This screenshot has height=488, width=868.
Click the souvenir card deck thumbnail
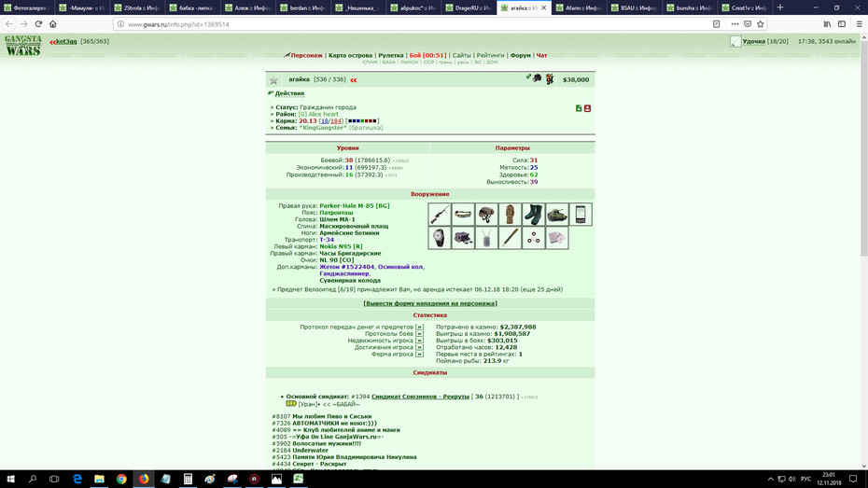[557, 238]
